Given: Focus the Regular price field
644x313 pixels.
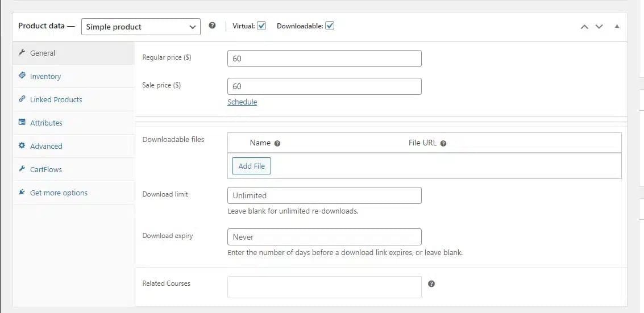Looking at the screenshot, I should (325, 59).
